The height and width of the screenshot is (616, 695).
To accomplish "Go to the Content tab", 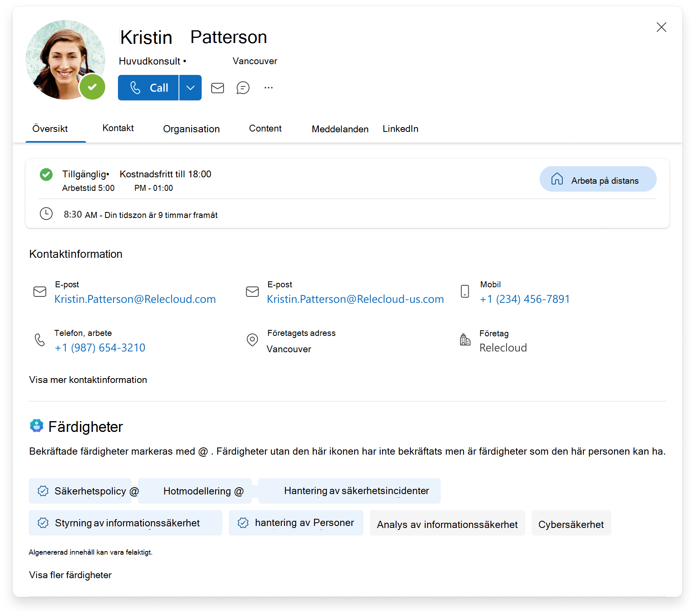I will 265,128.
